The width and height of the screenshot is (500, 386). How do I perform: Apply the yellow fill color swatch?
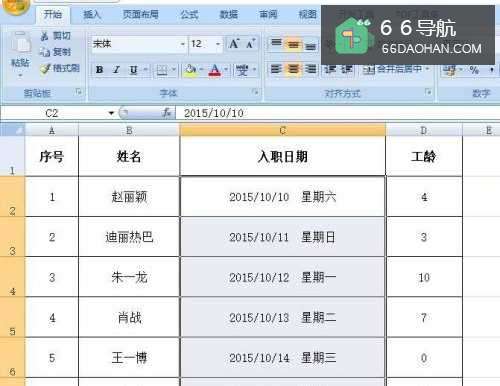click(x=190, y=70)
